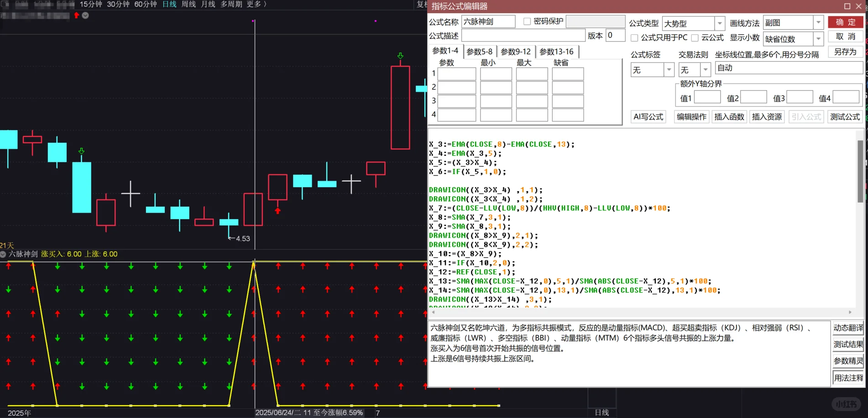Click the 值1 Y-axis boundary field

[x=707, y=97]
